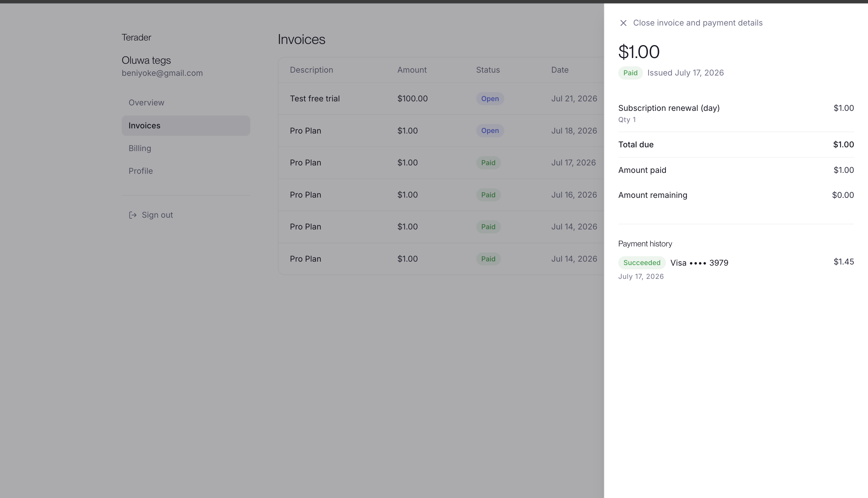Click the Paid badge for Jul 17, 2026 row
This screenshot has height=498, width=868.
tap(488, 163)
